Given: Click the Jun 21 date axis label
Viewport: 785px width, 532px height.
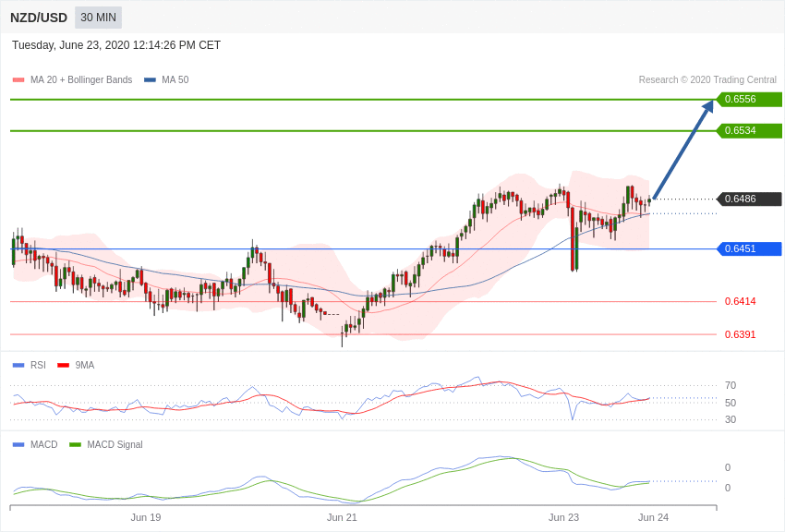Looking at the screenshot, I should tap(342, 517).
